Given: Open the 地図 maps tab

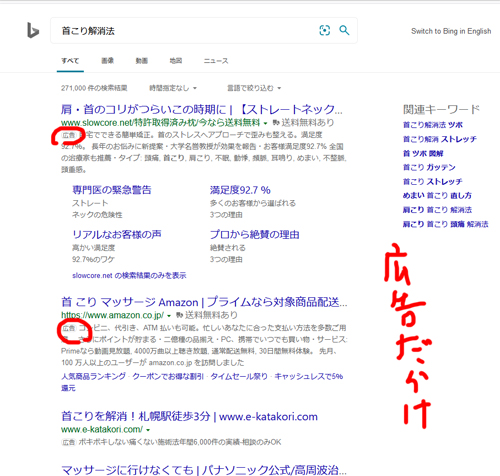Looking at the screenshot, I should tap(176, 61).
